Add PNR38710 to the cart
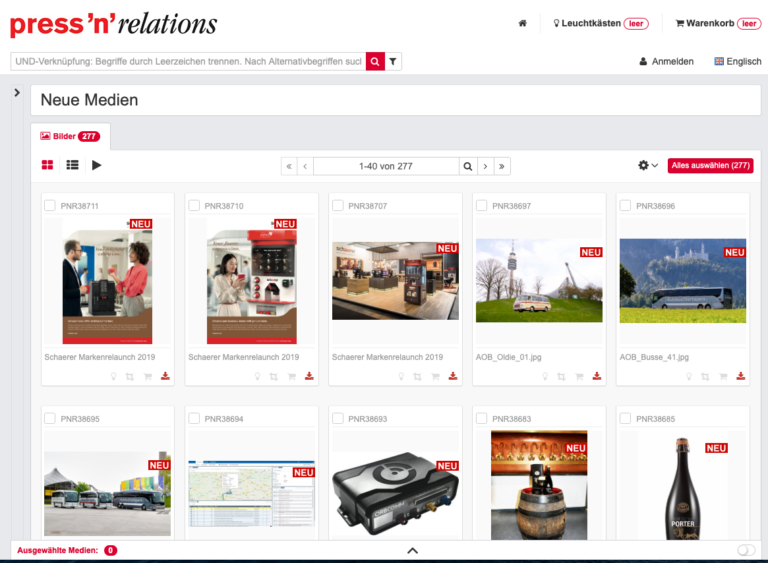This screenshot has width=768, height=563. click(291, 376)
